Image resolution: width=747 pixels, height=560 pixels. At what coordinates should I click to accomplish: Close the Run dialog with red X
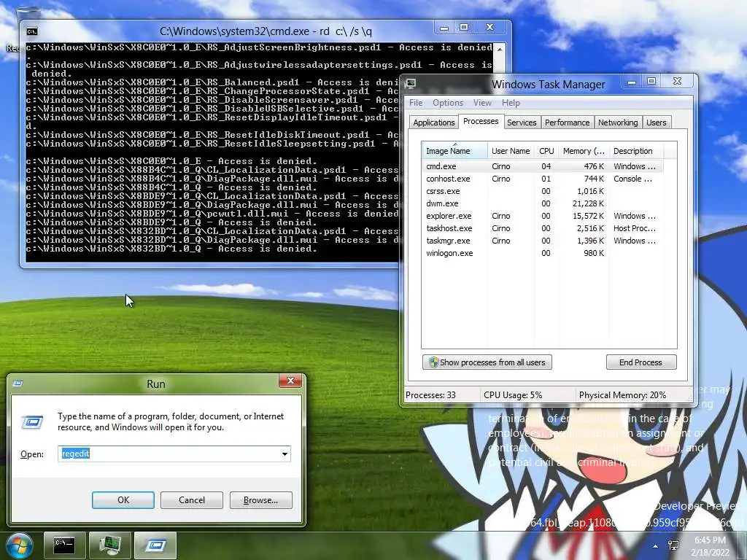(290, 381)
